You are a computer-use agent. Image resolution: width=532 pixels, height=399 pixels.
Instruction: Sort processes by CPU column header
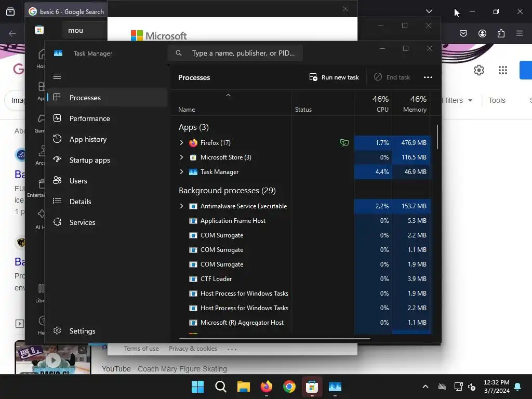click(x=373, y=103)
